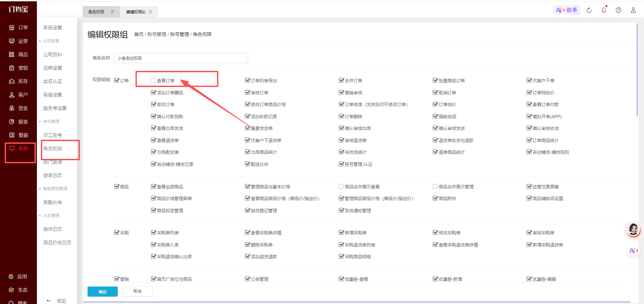
Task: Uncheck the 代客户下单 checkbox
Action: (529, 80)
